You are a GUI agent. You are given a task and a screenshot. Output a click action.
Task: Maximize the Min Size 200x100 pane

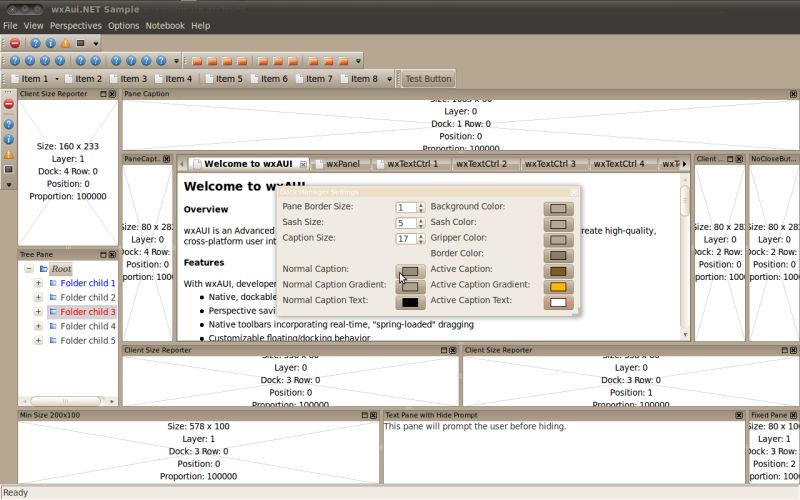click(364, 415)
